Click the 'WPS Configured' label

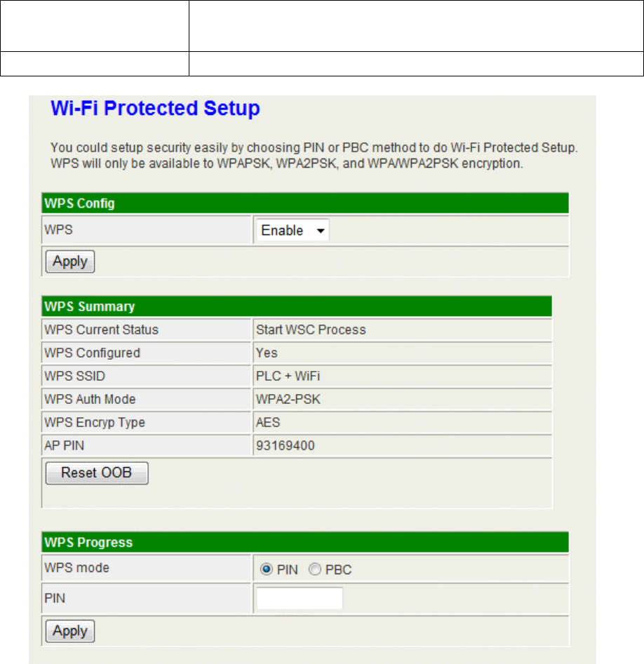pyautogui.click(x=92, y=353)
